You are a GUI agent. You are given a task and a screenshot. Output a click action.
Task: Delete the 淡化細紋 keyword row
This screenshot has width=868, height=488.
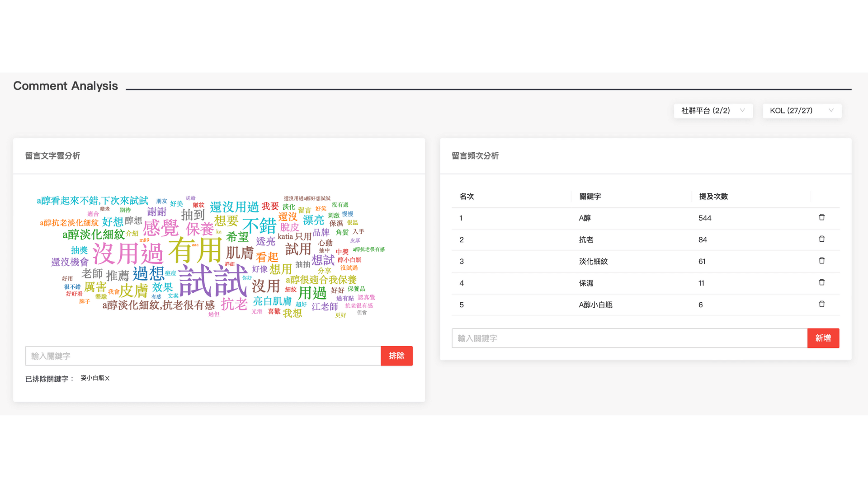tap(821, 261)
